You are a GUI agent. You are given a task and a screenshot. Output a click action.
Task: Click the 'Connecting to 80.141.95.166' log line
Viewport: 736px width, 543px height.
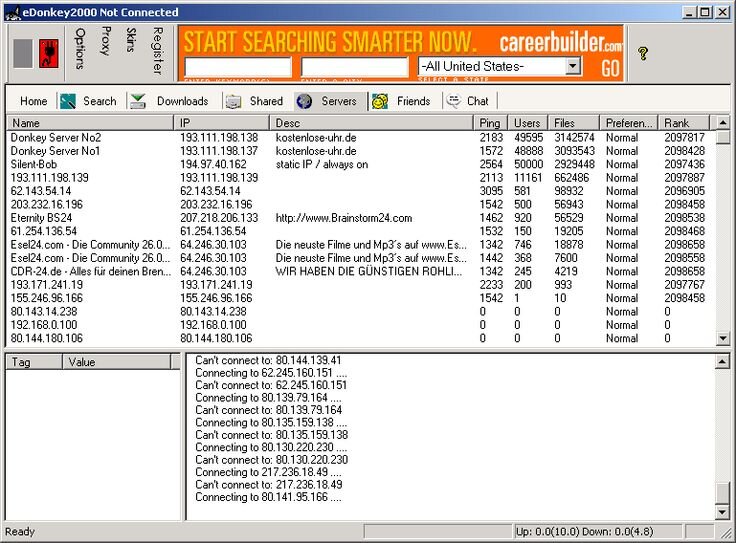pyautogui.click(x=268, y=497)
